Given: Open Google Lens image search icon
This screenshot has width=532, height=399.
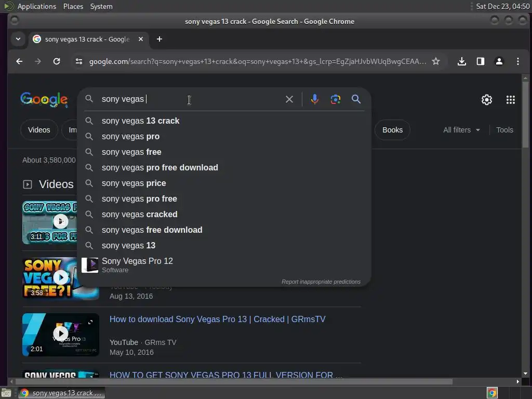Looking at the screenshot, I should point(335,99).
